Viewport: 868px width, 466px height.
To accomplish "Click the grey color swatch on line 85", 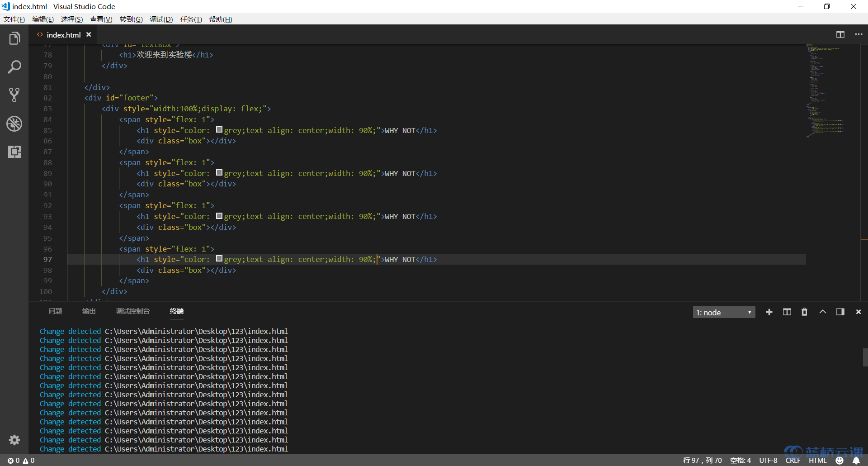I will pos(219,130).
